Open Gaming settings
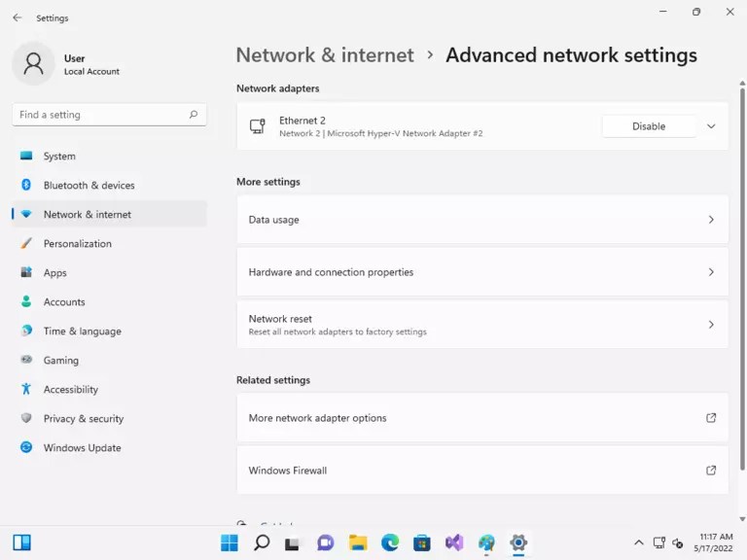 (110, 360)
